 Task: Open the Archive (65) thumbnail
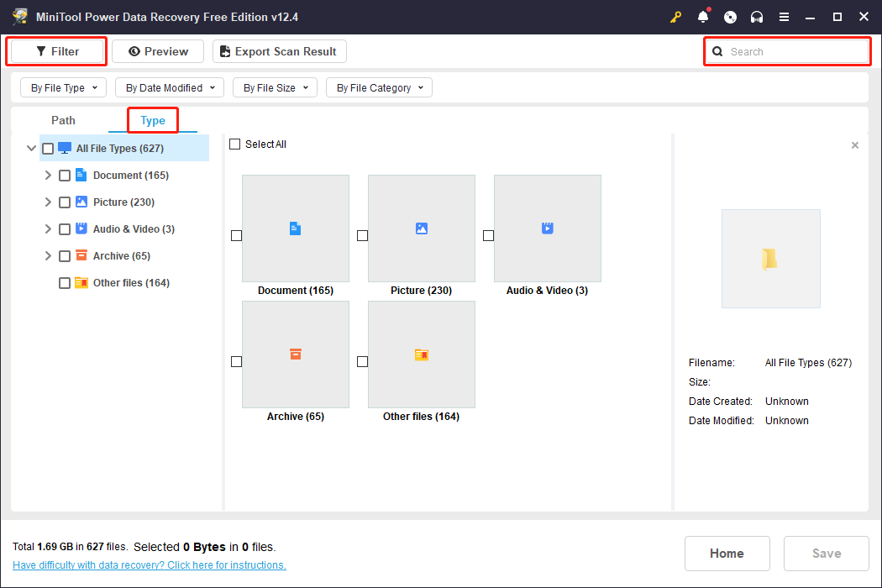[x=296, y=354]
